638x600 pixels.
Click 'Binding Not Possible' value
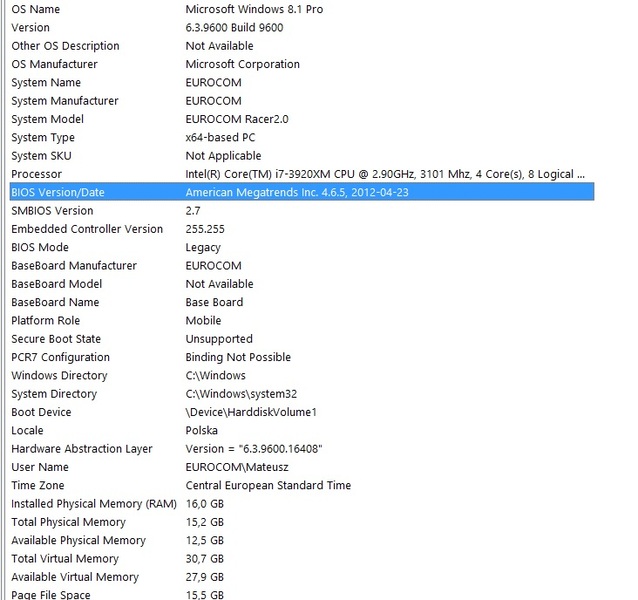coord(238,357)
